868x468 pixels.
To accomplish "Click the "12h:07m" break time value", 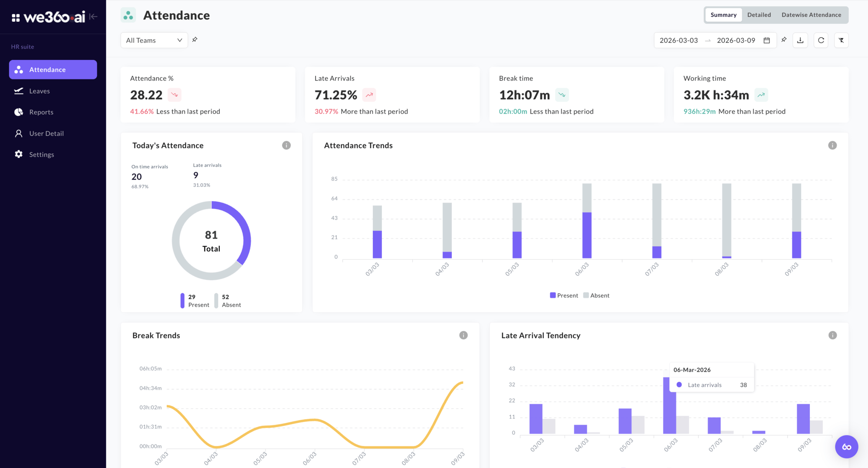I will (524, 95).
